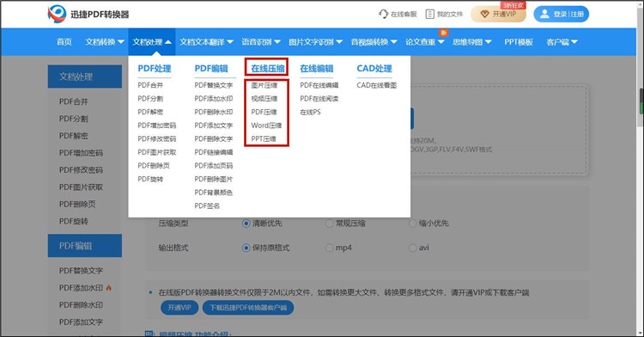
Task: Click 登录|注册 user button
Action: (x=561, y=14)
